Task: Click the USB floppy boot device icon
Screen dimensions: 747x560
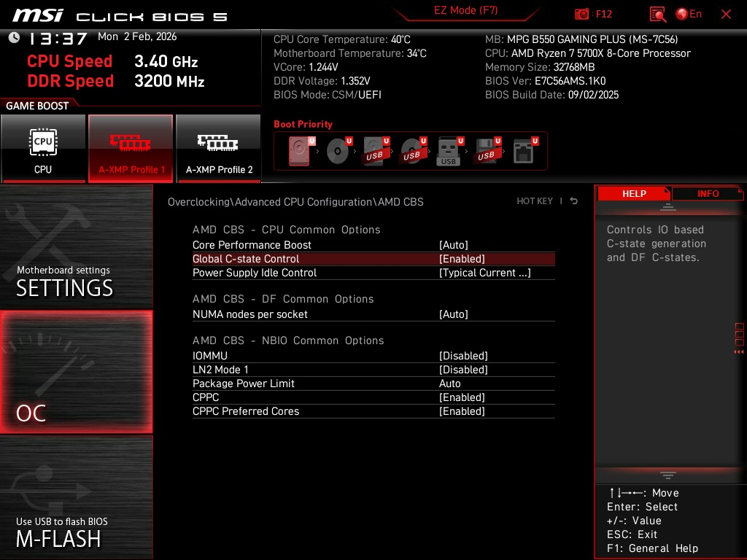Action: [x=487, y=151]
